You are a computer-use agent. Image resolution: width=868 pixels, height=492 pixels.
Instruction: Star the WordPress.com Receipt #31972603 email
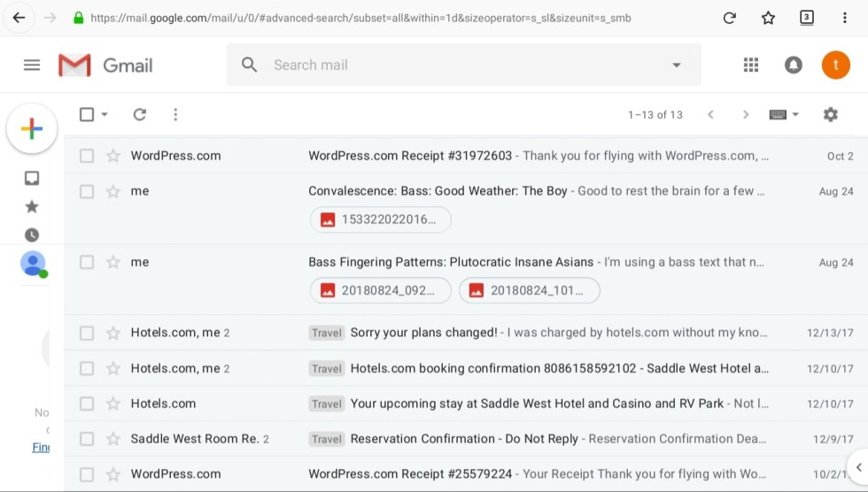pos(113,156)
